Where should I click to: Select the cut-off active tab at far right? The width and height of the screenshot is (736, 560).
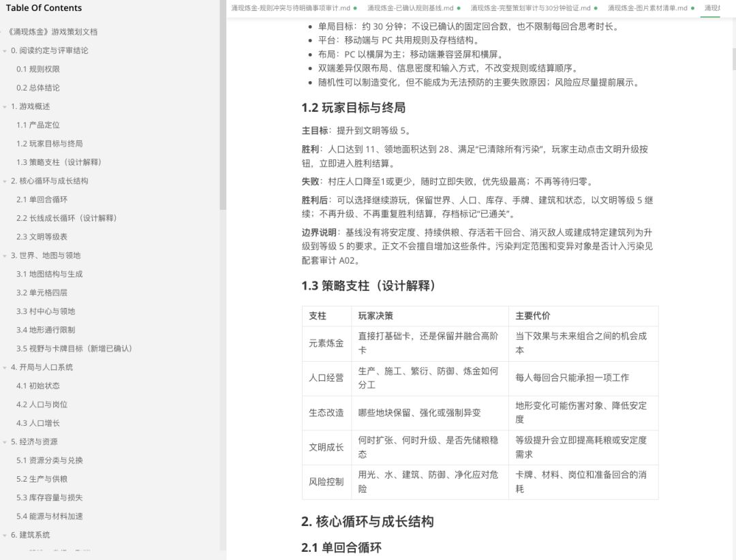(712, 8)
